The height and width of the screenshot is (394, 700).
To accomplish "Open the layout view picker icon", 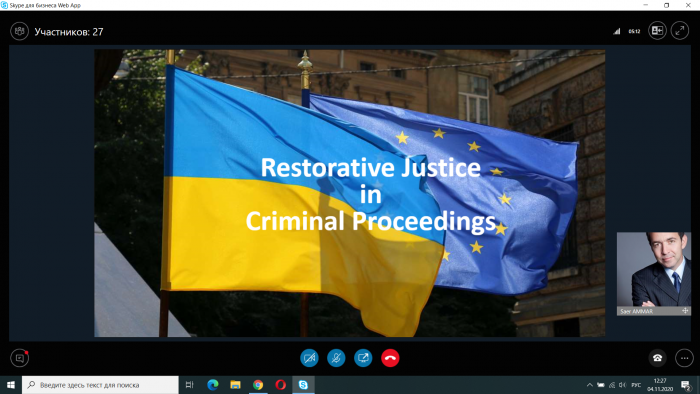I will pyautogui.click(x=657, y=31).
